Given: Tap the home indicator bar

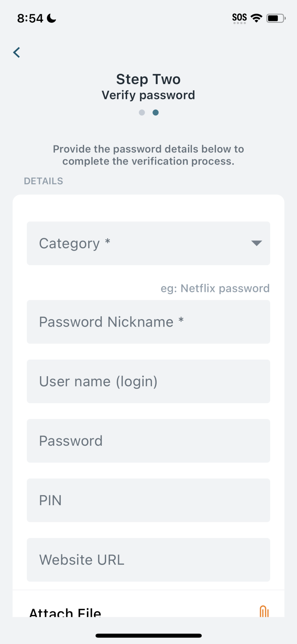Looking at the screenshot, I should pyautogui.click(x=148, y=636).
